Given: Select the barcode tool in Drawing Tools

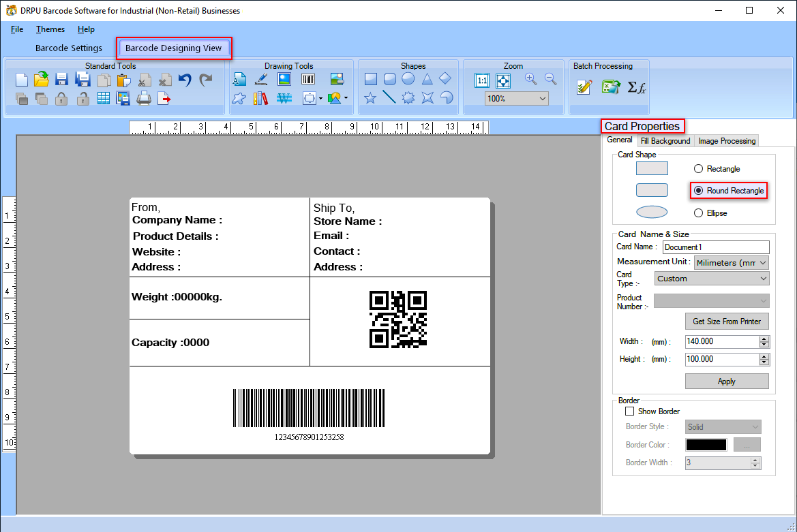Looking at the screenshot, I should click(308, 79).
